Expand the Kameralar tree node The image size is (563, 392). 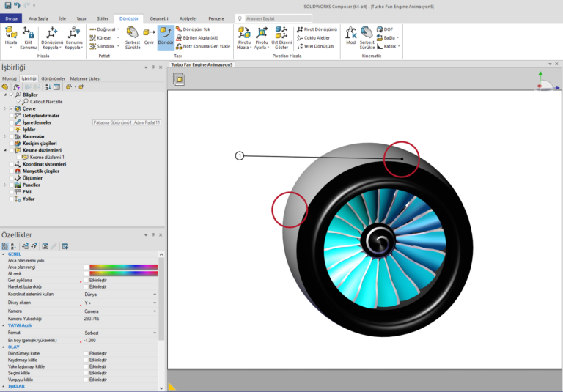(x=4, y=136)
